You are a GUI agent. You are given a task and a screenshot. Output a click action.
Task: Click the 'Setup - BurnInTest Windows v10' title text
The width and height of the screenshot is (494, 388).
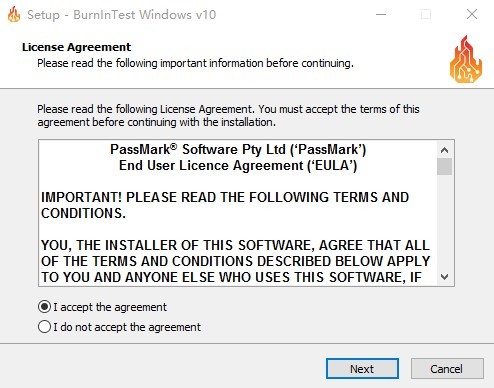coord(122,15)
